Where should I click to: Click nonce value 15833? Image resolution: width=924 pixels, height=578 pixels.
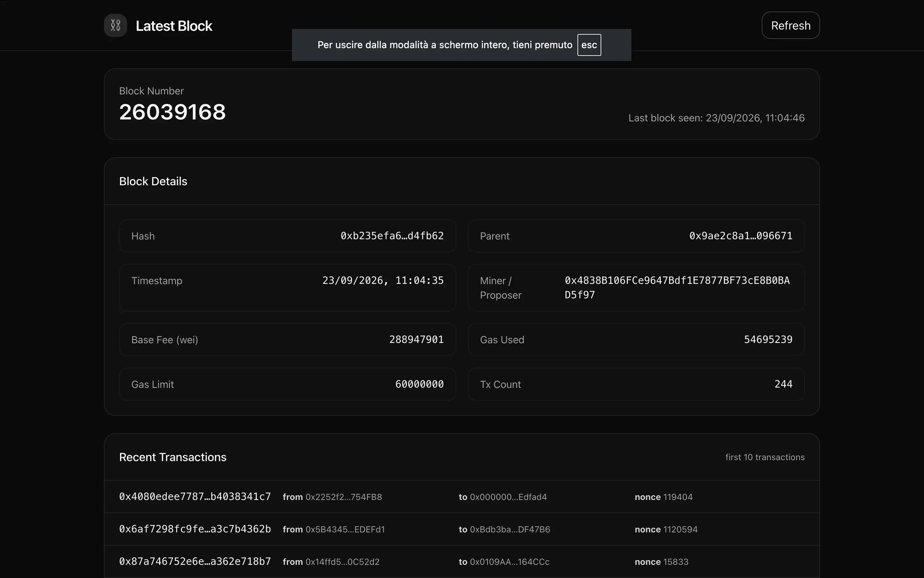click(x=676, y=562)
